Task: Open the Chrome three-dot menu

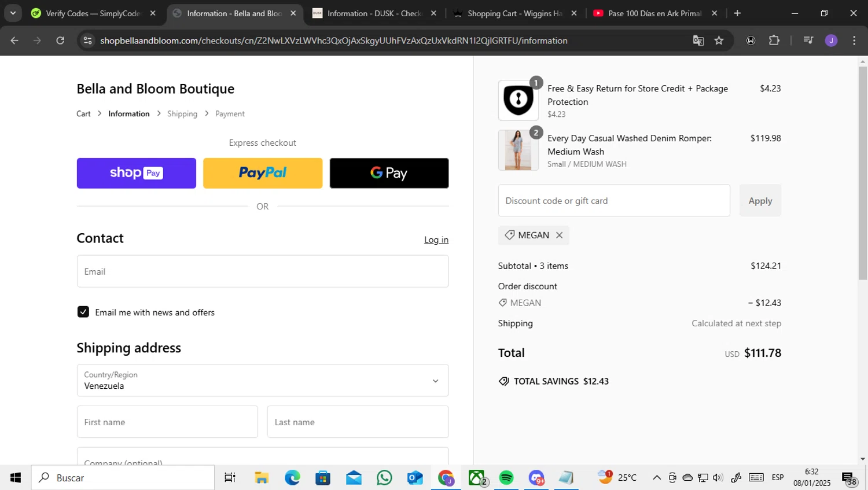Action: point(854,40)
